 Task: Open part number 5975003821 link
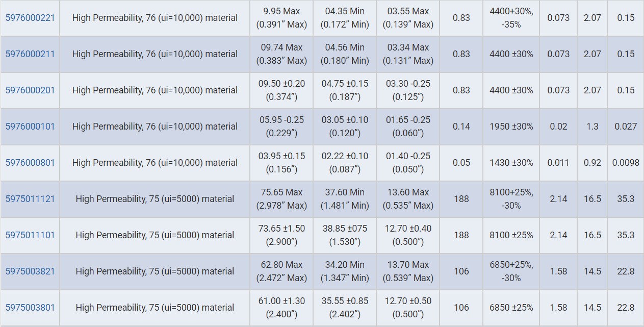pyautogui.click(x=30, y=271)
